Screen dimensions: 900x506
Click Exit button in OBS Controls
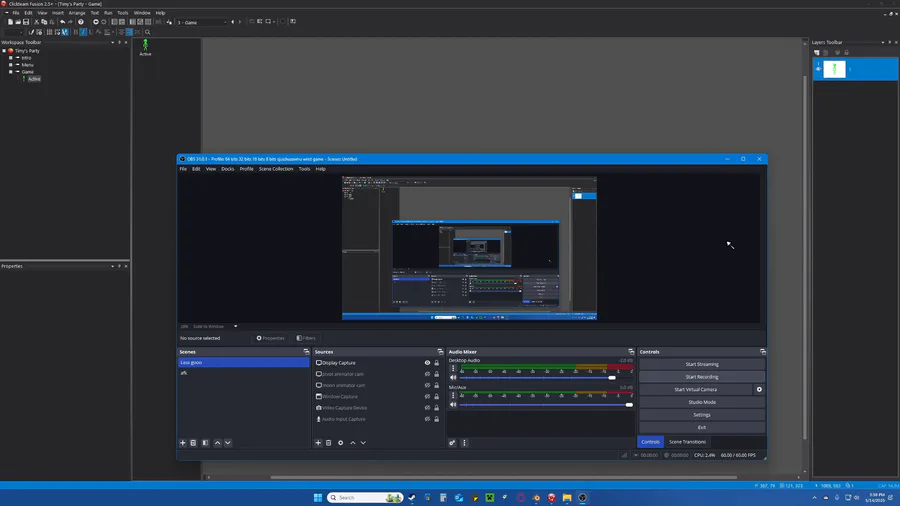(701, 427)
